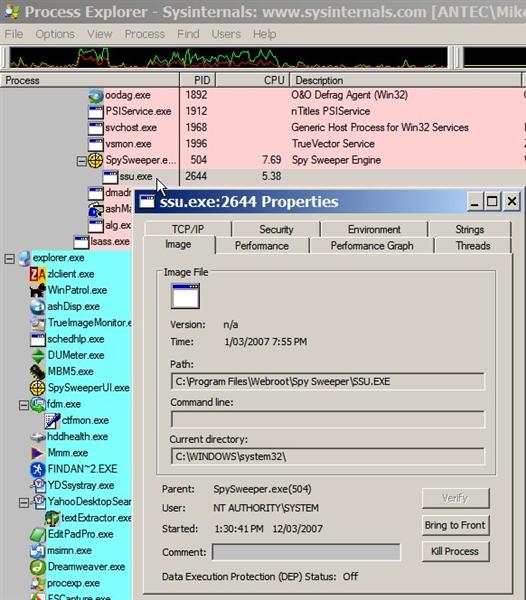The width and height of the screenshot is (526, 600).
Task: Collapse the explorer.exe process tree
Action: (x=10, y=259)
